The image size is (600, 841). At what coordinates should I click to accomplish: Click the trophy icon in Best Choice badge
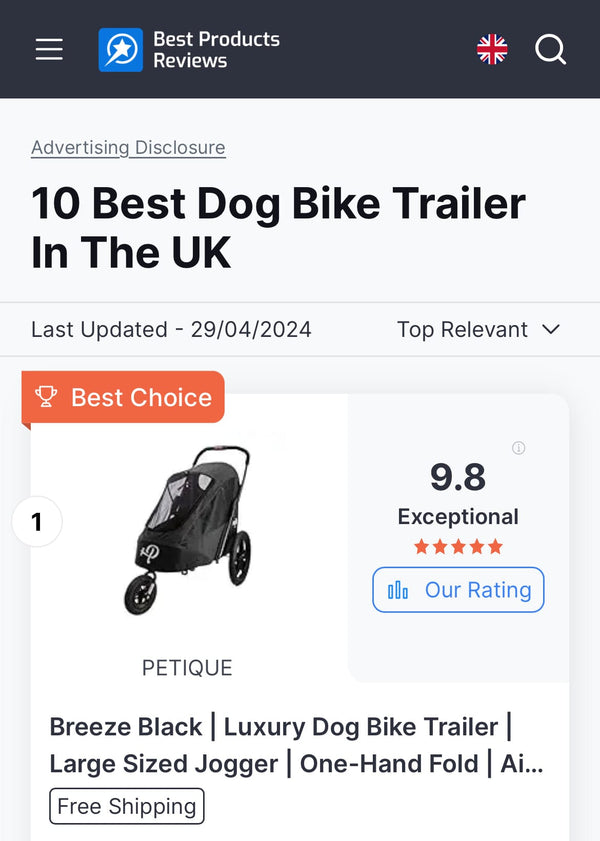47,397
